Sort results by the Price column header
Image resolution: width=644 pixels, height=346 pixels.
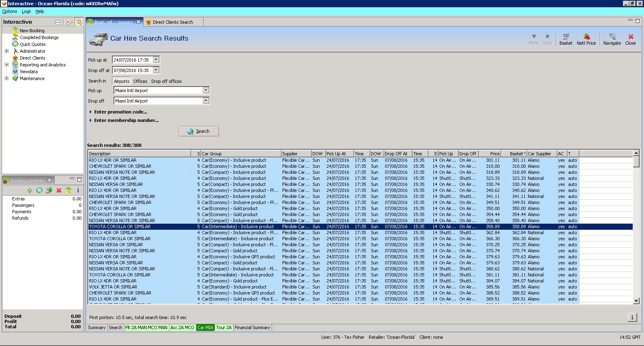pos(490,154)
